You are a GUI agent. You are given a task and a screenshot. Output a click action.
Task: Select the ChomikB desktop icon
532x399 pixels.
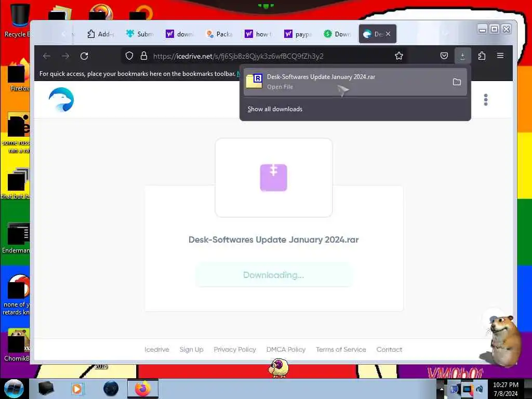18,345
